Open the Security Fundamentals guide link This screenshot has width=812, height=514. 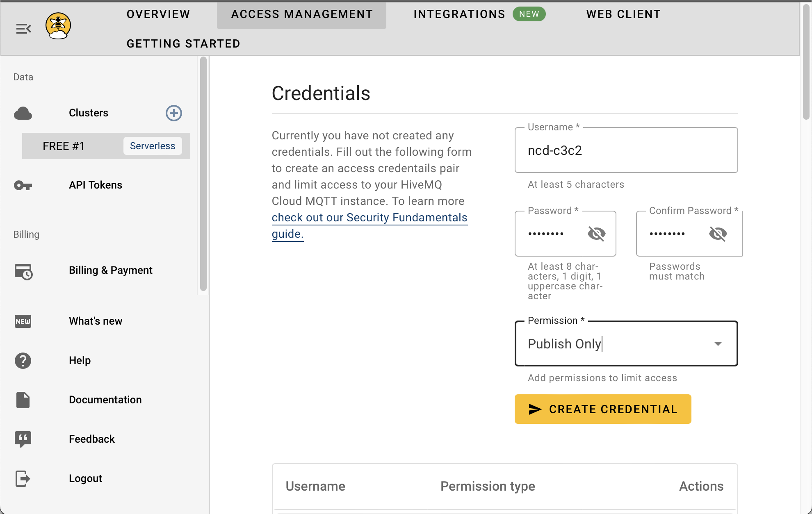(x=369, y=218)
